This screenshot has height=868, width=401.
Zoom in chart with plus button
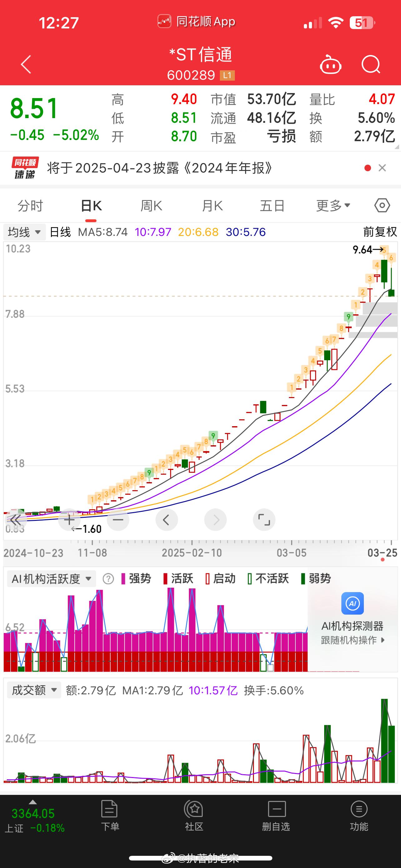pyautogui.click(x=69, y=520)
